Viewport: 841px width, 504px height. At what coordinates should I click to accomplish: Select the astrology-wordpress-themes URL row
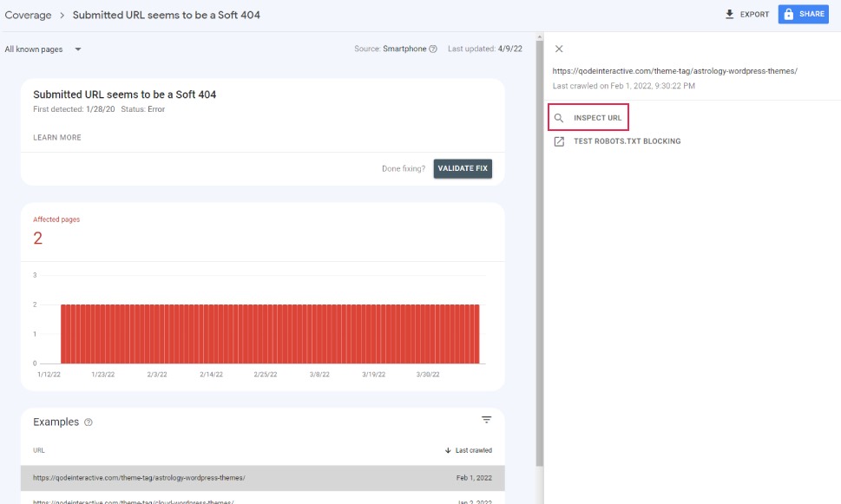point(139,478)
